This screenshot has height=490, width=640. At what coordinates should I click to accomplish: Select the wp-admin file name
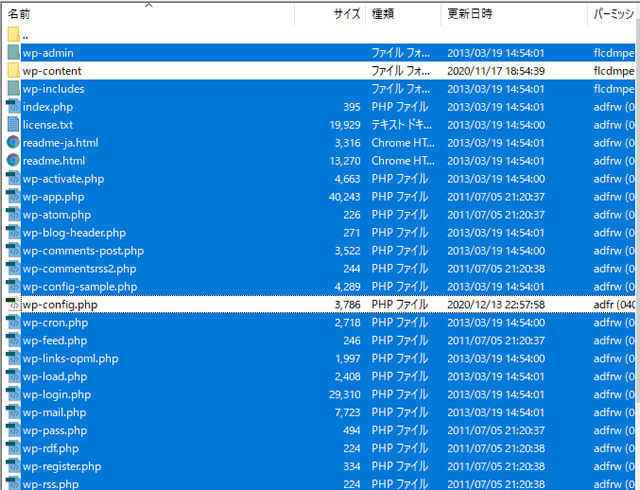tap(48, 53)
